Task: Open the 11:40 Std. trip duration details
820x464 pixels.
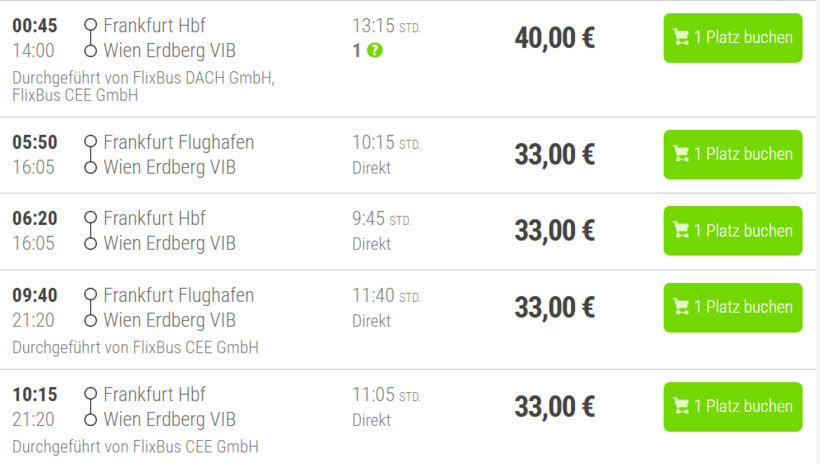Action: click(x=385, y=296)
